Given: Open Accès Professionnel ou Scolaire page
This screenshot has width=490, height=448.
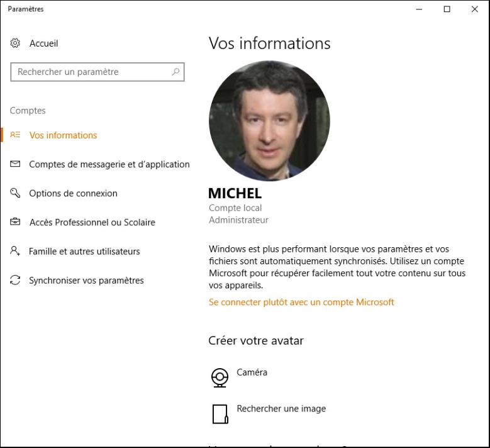Looking at the screenshot, I should pos(92,222).
